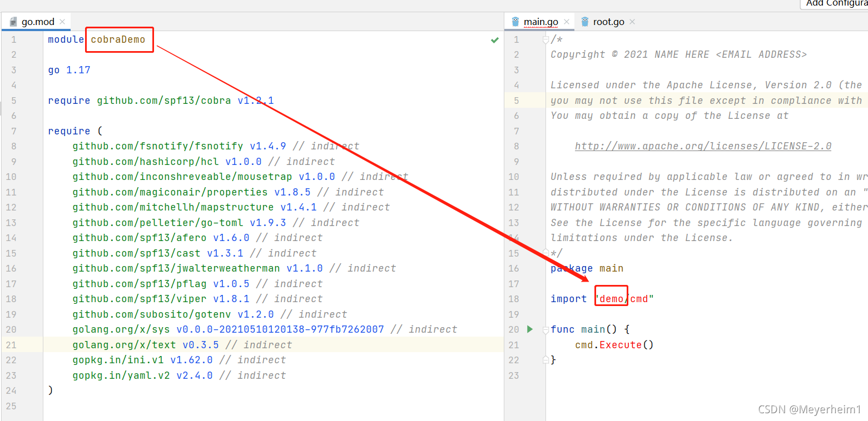
Task: Close the main.go tab
Action: [x=566, y=22]
